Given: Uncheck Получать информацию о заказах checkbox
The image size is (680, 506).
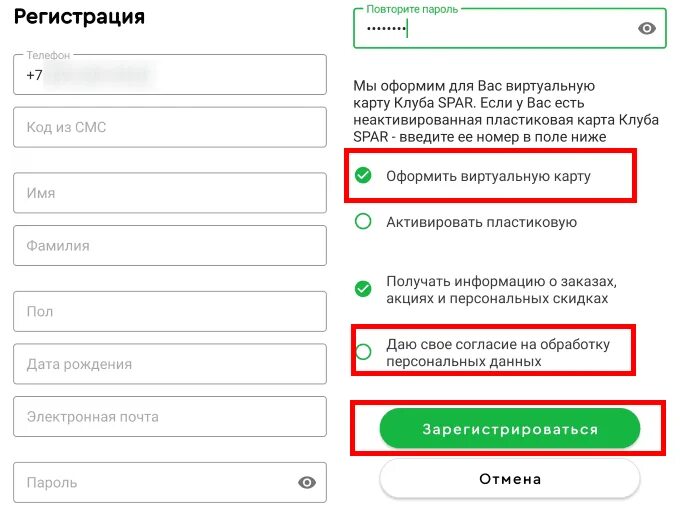Looking at the screenshot, I should 363,289.
